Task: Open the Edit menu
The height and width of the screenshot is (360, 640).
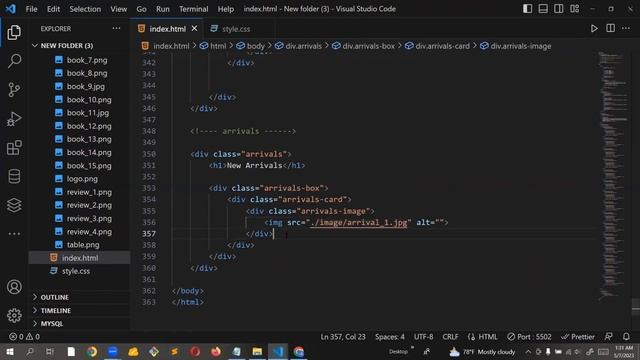Action: [53, 9]
